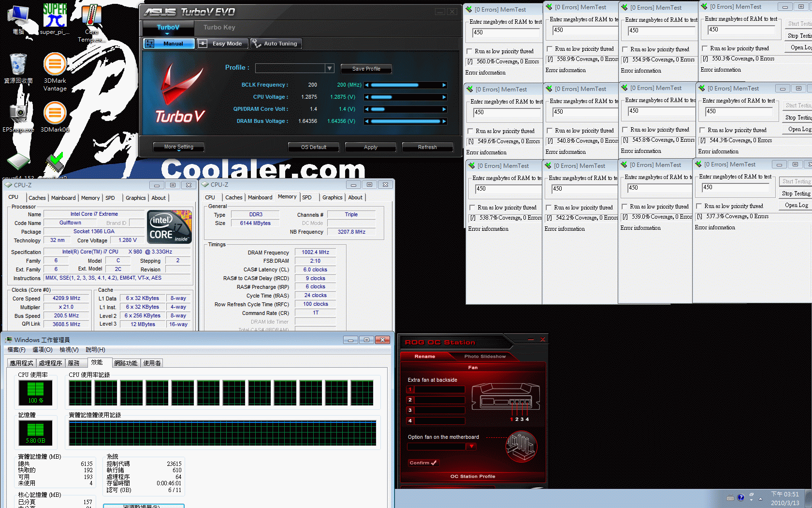Toggle low priority thread in 545.8% Coverage MemTest
This screenshot has width=812, height=508.
(625, 130)
